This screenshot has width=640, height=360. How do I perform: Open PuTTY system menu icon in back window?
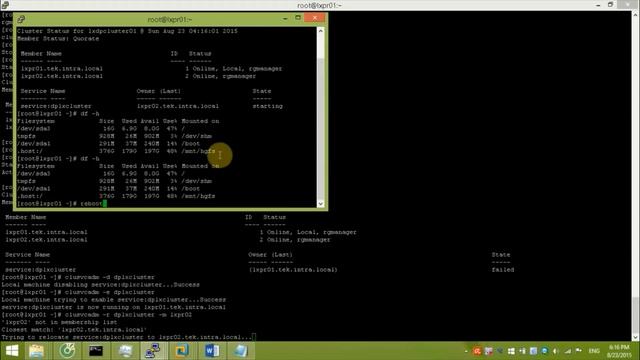point(5,4)
